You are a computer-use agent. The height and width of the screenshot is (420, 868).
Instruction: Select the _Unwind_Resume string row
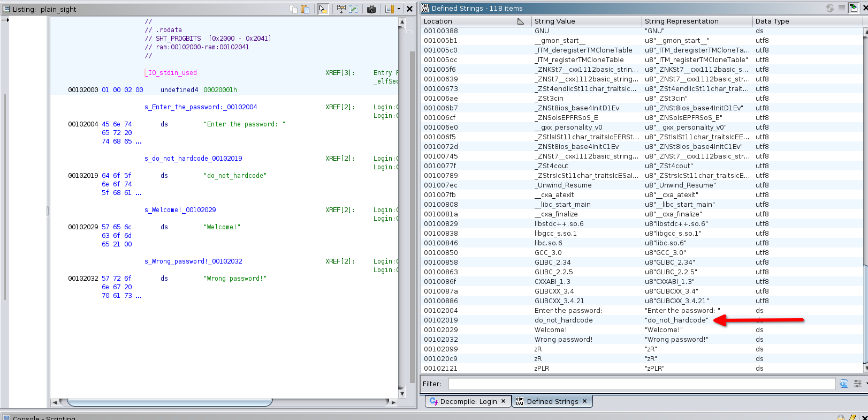click(642, 185)
